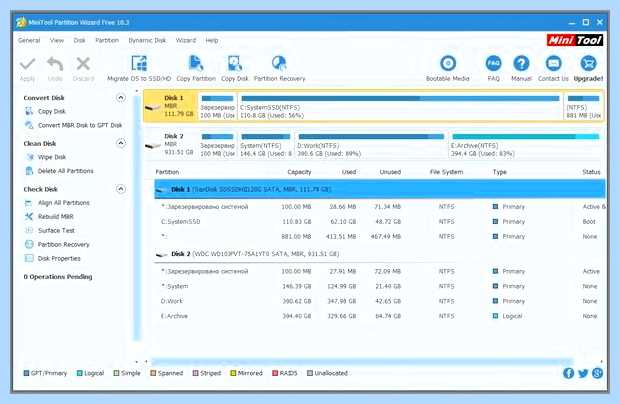The height and width of the screenshot is (404, 620).
Task: Choose Convert MBR Disk to GPT Disk
Action: pos(80,125)
